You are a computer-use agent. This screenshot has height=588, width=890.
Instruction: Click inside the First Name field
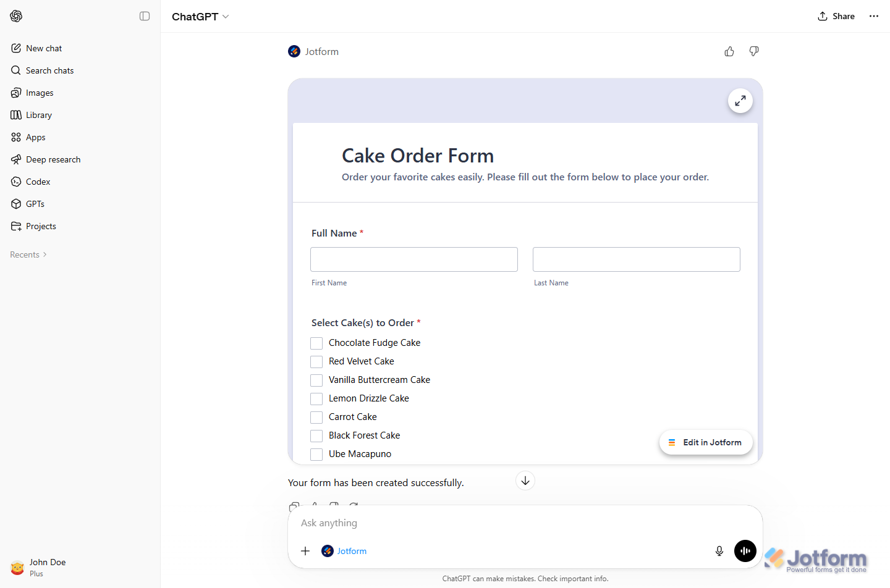click(x=413, y=259)
